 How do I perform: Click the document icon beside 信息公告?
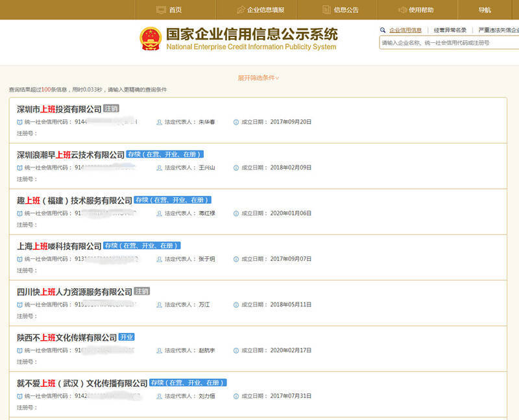(x=327, y=10)
